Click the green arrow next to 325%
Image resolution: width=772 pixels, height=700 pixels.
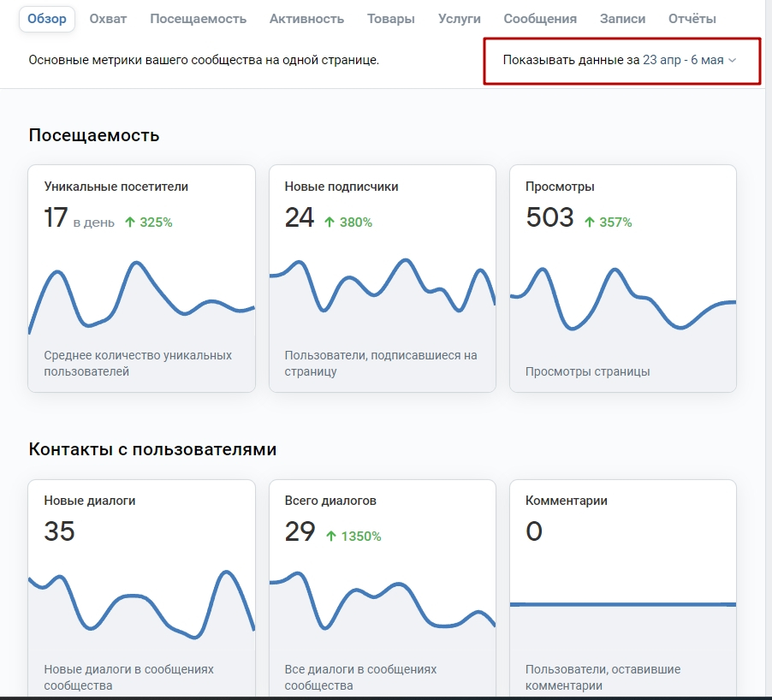[x=130, y=222]
